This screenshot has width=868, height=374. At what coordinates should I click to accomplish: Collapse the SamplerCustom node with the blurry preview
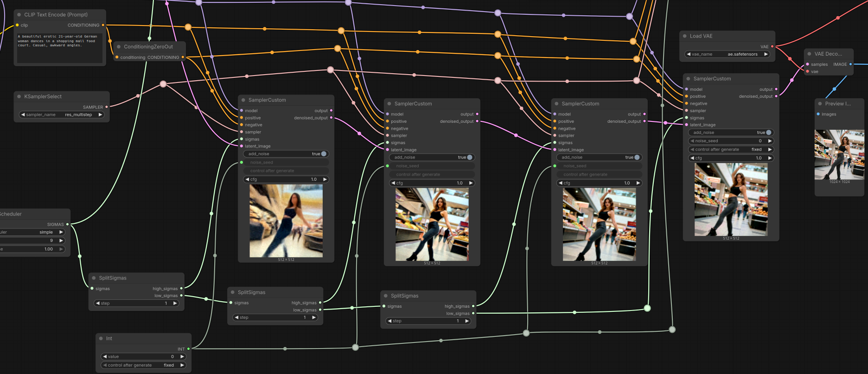243,100
